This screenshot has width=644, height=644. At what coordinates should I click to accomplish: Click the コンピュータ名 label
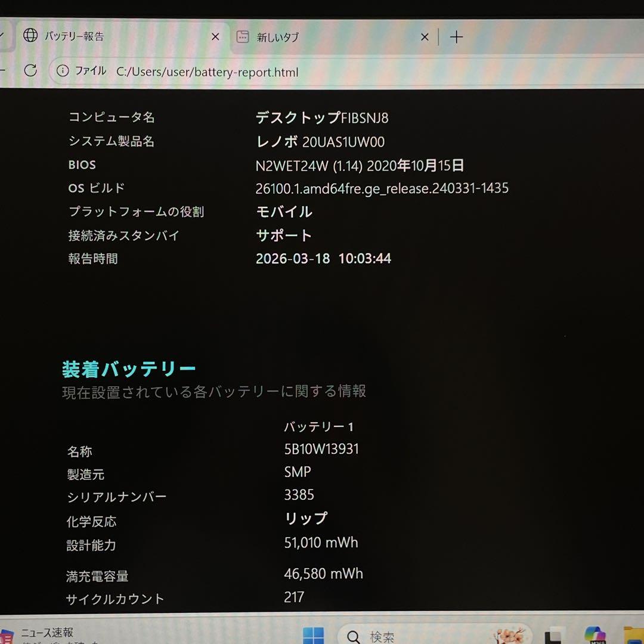pyautogui.click(x=112, y=117)
